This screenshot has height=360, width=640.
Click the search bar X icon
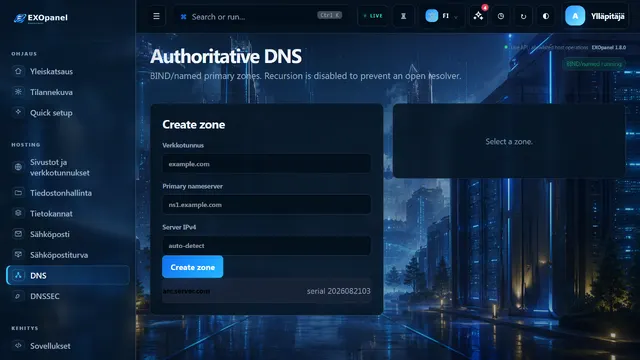[x=184, y=17]
